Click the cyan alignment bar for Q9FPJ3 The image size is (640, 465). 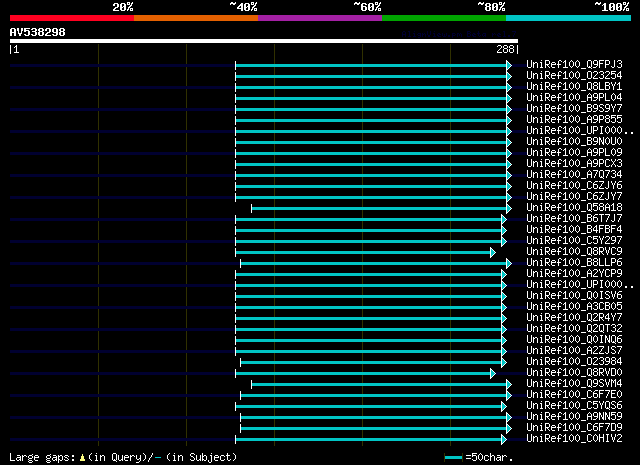click(371, 65)
